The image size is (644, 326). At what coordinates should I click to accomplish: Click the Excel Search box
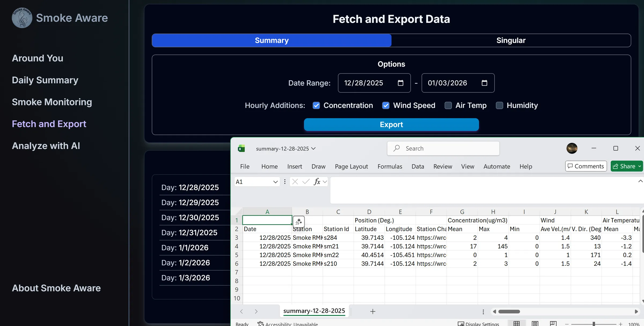(x=443, y=148)
